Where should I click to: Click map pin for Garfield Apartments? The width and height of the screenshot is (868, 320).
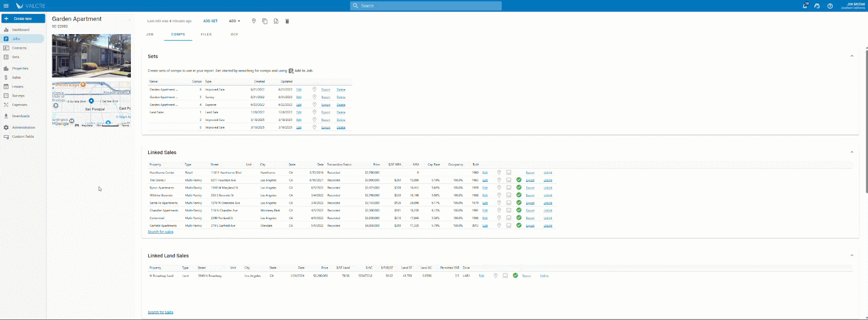click(x=499, y=226)
